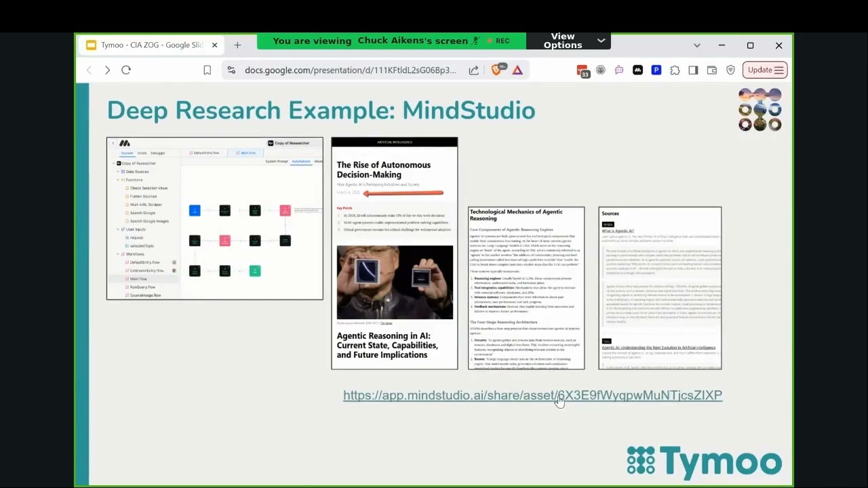
Task: Click the round gray extension icon
Action: [x=601, y=70]
